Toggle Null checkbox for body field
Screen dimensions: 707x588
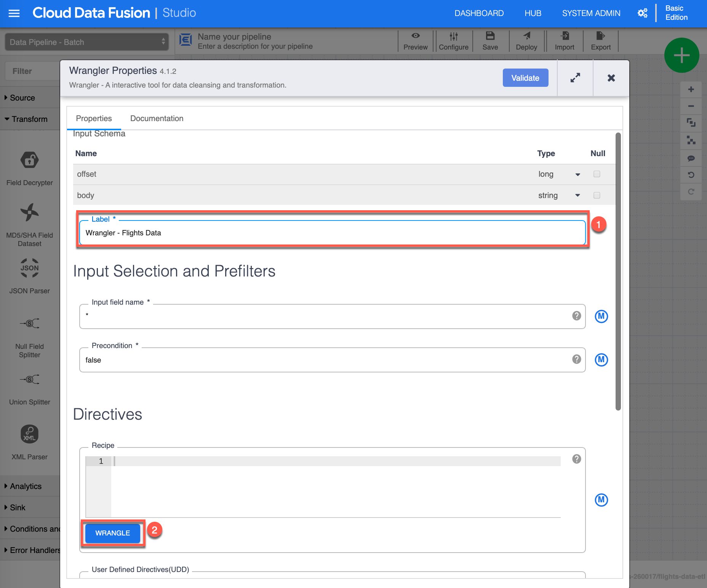pos(597,195)
